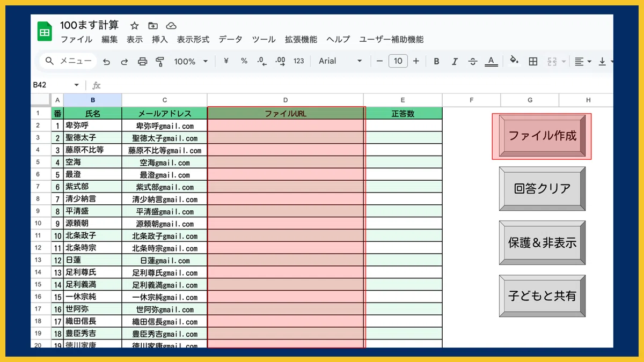Decrease decimal places
Viewport: 644px width, 362px height.
[x=261, y=61]
